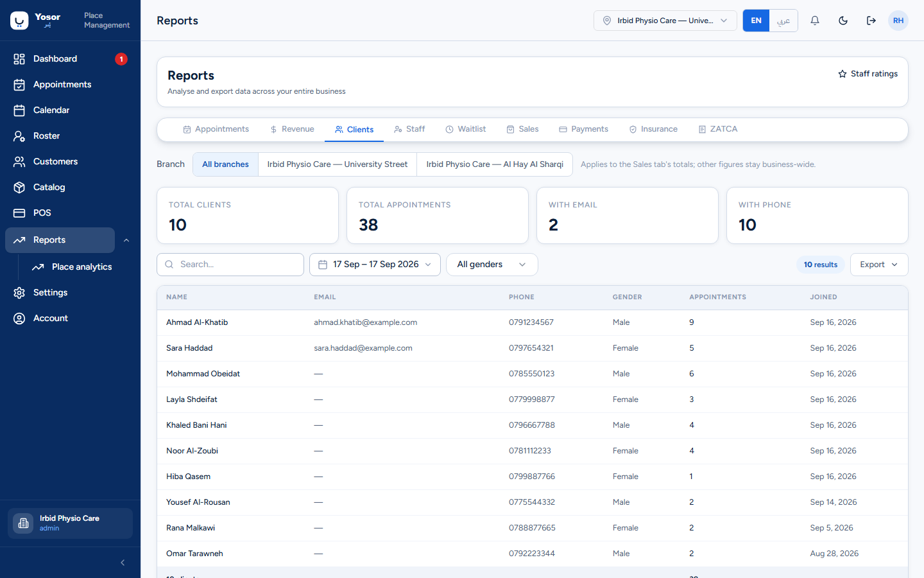Click the 10 results badge
This screenshot has height=578, width=924.
tap(821, 265)
